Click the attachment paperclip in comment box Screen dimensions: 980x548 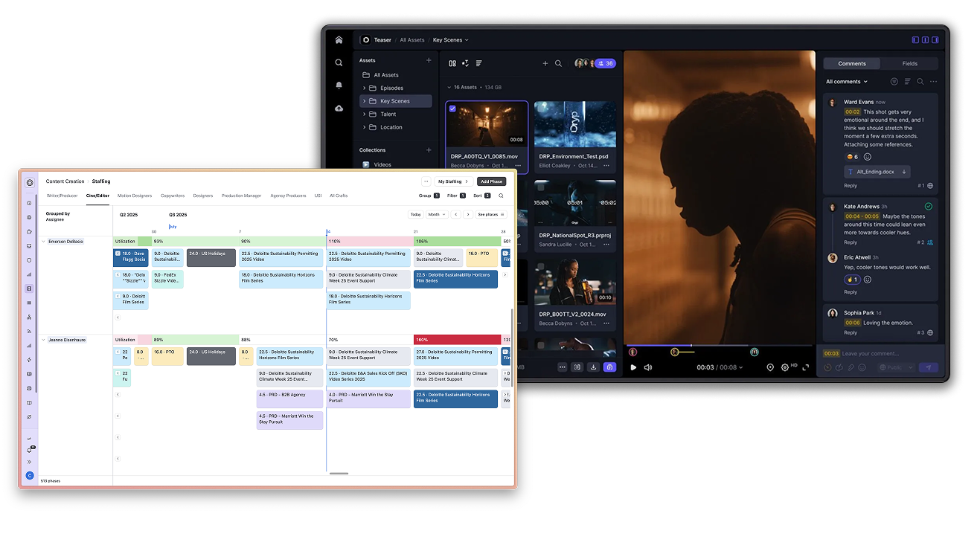point(851,367)
